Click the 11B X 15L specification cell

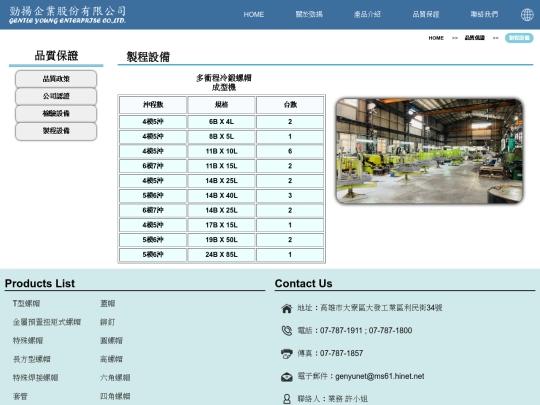[x=221, y=166]
